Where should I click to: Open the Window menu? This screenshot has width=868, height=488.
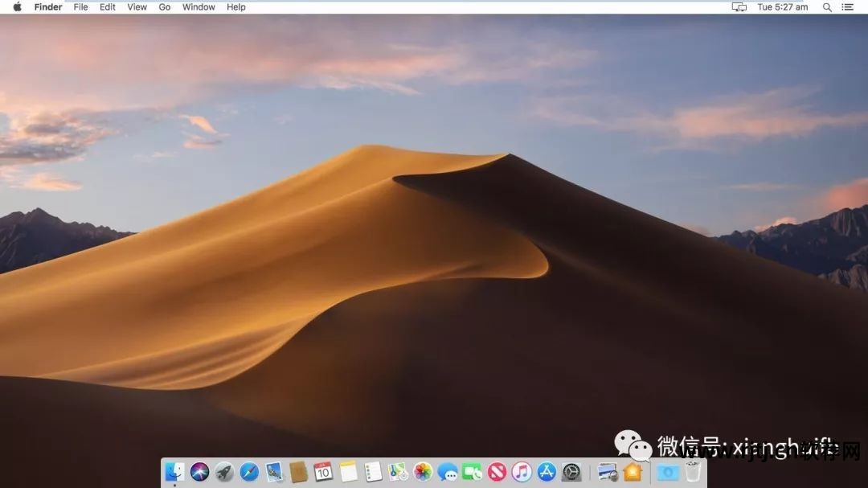tap(199, 7)
